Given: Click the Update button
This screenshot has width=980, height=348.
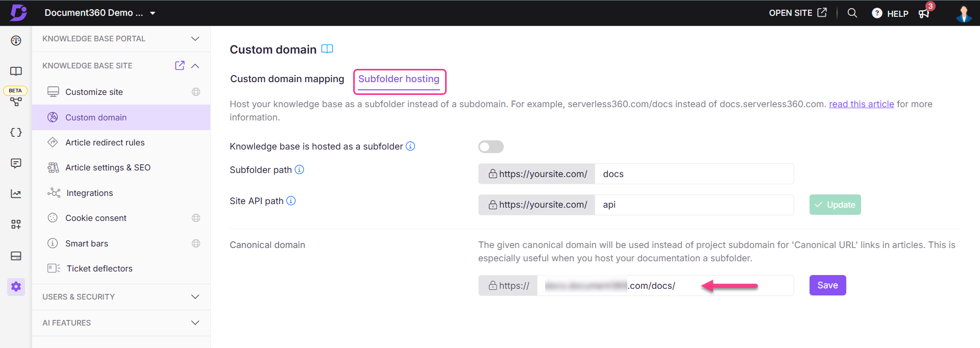Looking at the screenshot, I should (835, 205).
